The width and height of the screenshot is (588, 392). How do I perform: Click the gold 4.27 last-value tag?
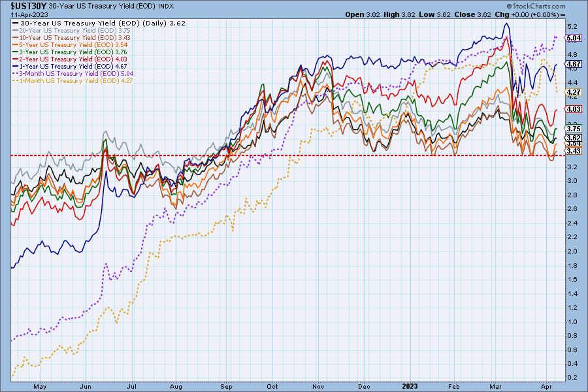click(574, 92)
